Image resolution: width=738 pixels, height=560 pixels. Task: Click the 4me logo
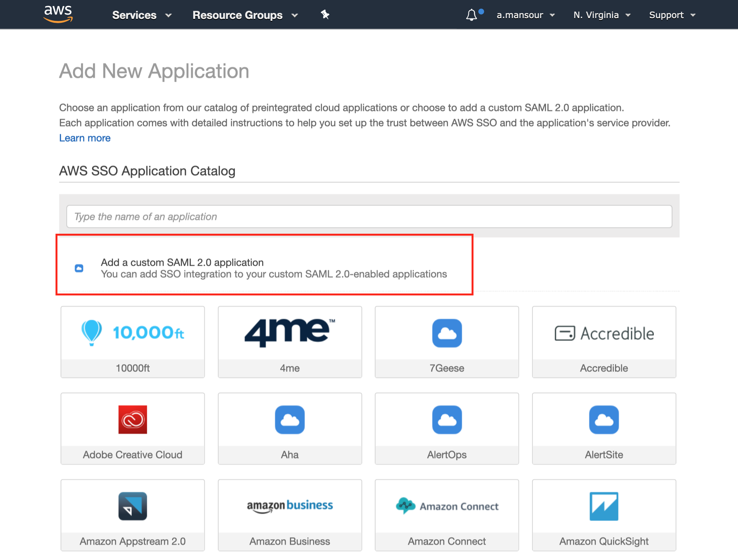(x=290, y=332)
